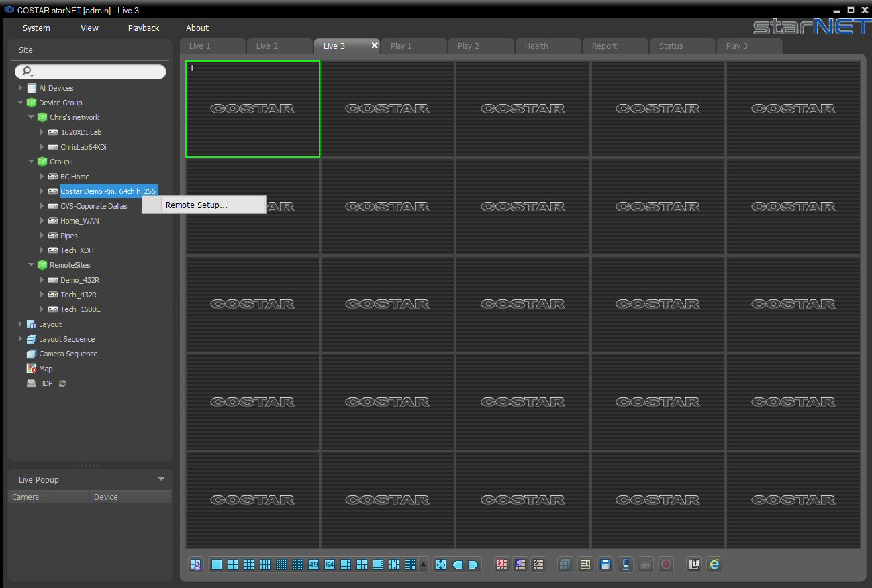Open the View menu
This screenshot has width=872, height=588.
click(x=89, y=28)
